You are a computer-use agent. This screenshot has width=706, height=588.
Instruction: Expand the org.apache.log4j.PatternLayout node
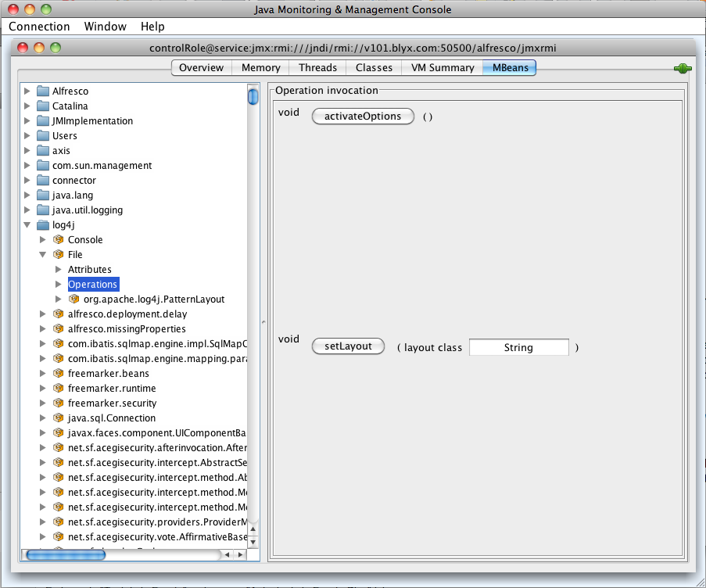point(58,299)
